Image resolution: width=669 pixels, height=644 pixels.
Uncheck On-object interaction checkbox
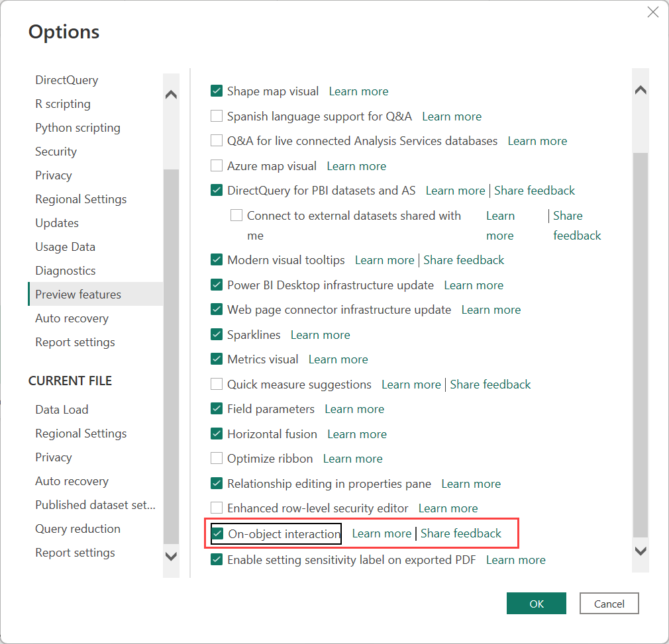218,533
